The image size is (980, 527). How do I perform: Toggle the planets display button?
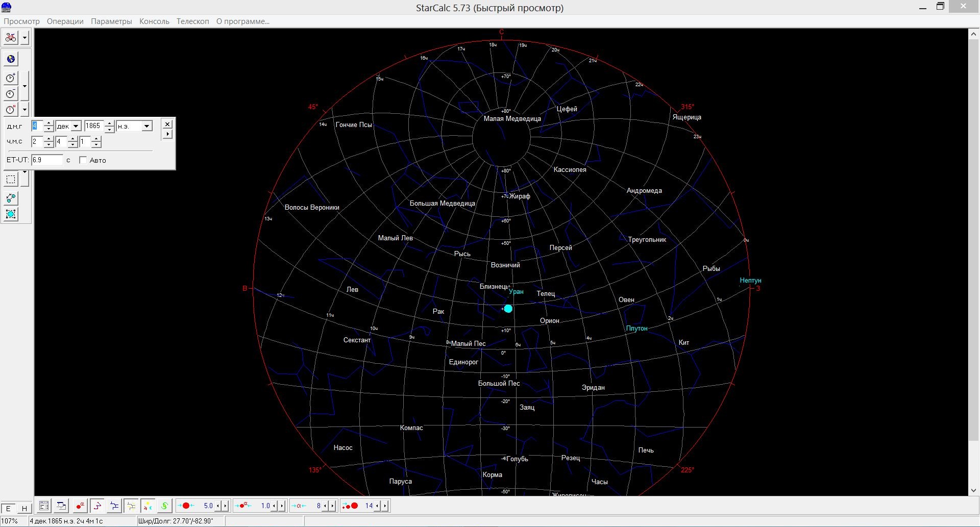pyautogui.click(x=148, y=506)
